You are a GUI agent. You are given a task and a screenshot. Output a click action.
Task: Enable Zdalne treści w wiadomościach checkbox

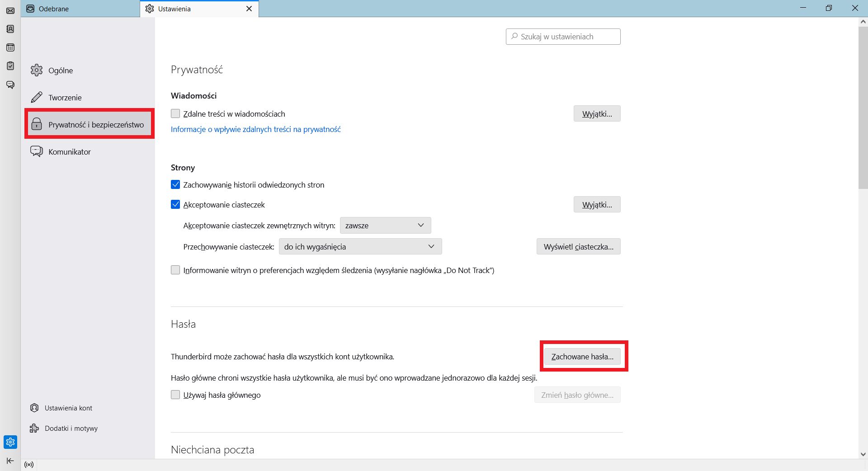click(x=175, y=113)
